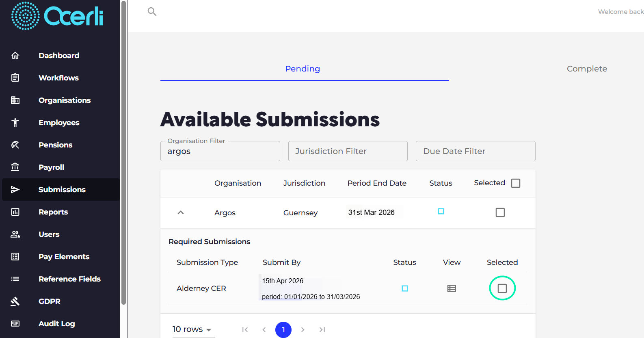Click the Organisation Filter field containing argos
Screen dimensions: 644x338
pos(220,151)
